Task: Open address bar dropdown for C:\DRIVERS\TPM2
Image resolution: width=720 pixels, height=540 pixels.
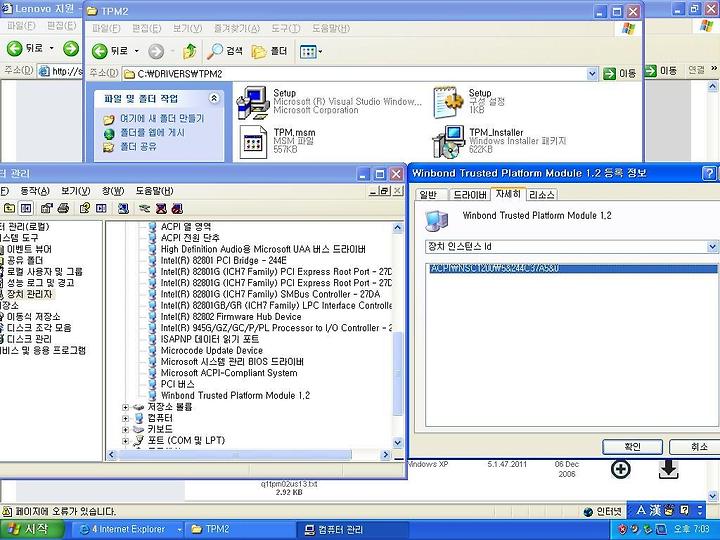Action: pyautogui.click(x=592, y=74)
